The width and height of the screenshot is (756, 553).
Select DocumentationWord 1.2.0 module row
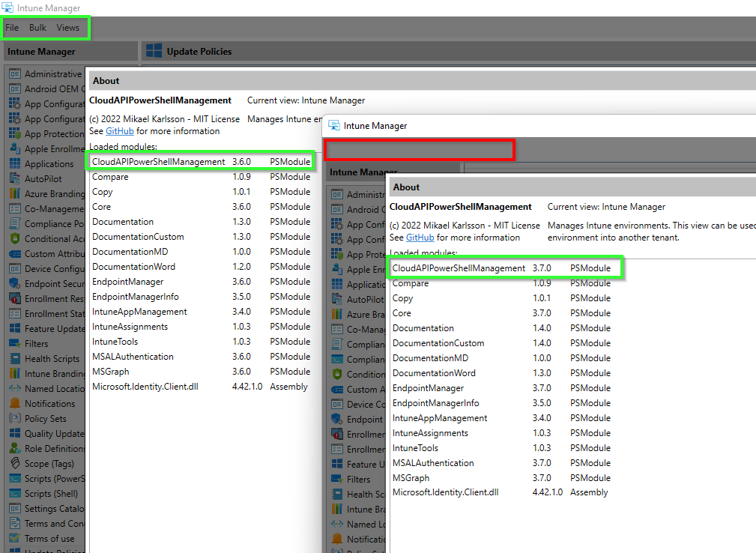(x=201, y=266)
